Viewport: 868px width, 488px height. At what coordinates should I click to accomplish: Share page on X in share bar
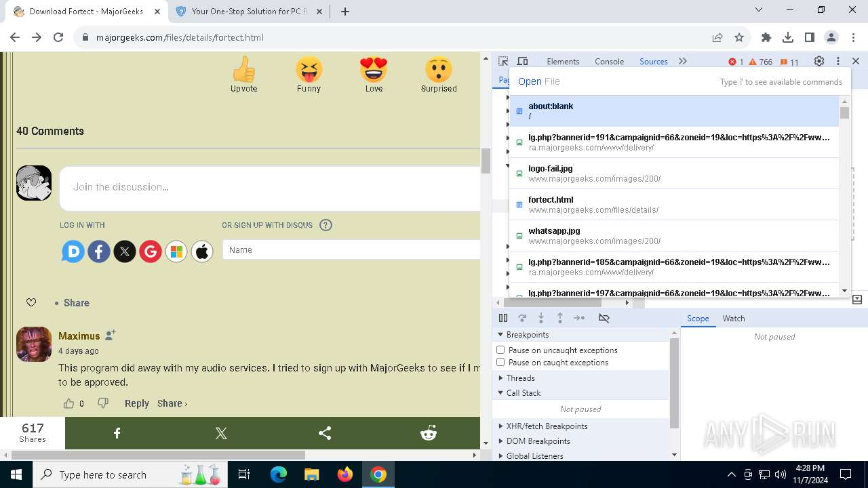point(221,433)
